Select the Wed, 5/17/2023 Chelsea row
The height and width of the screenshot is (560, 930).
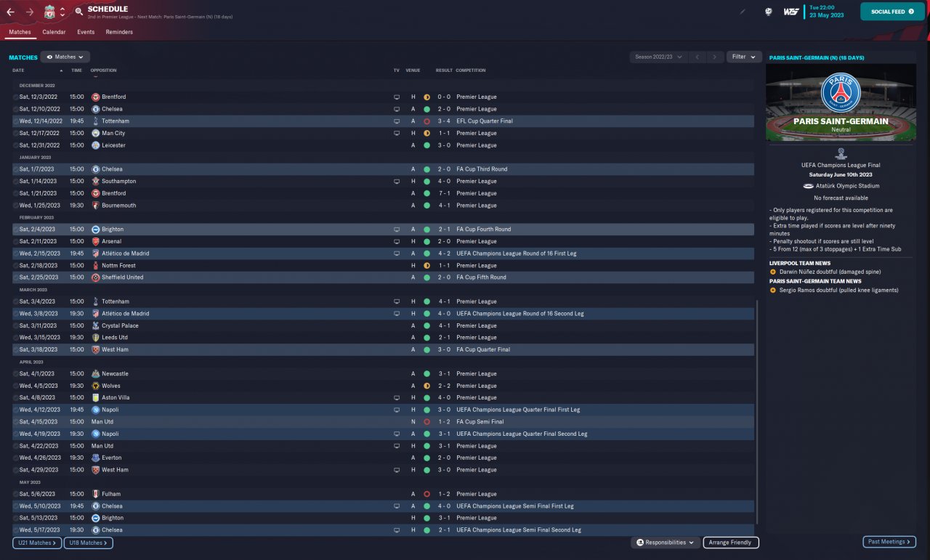coord(383,530)
